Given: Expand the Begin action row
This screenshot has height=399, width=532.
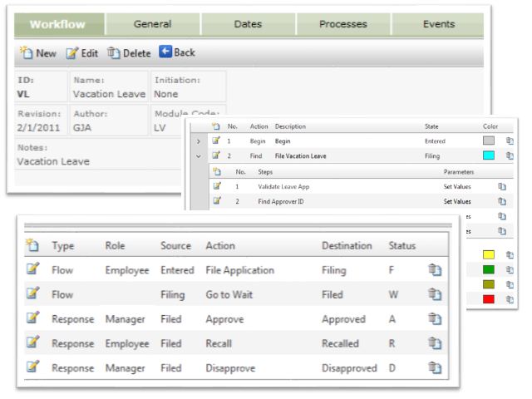Looking at the screenshot, I should 199,141.
